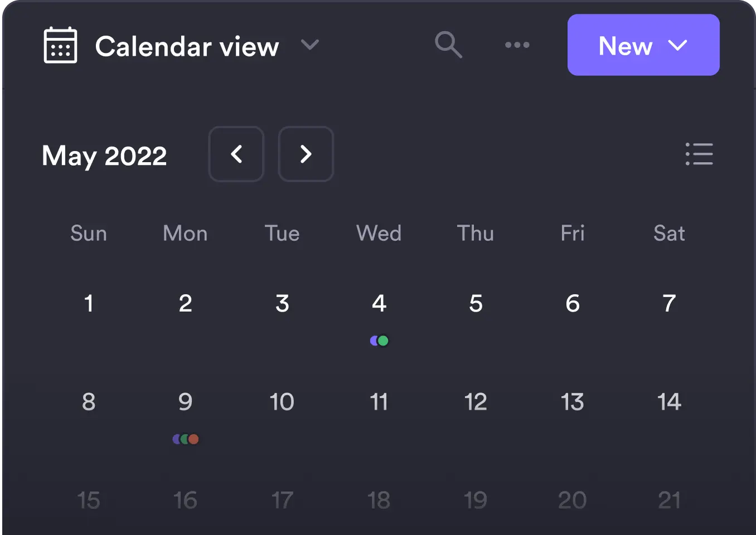Viewport: 756px width, 535px height.
Task: Click the magnifying glass to search events
Action: click(x=449, y=45)
